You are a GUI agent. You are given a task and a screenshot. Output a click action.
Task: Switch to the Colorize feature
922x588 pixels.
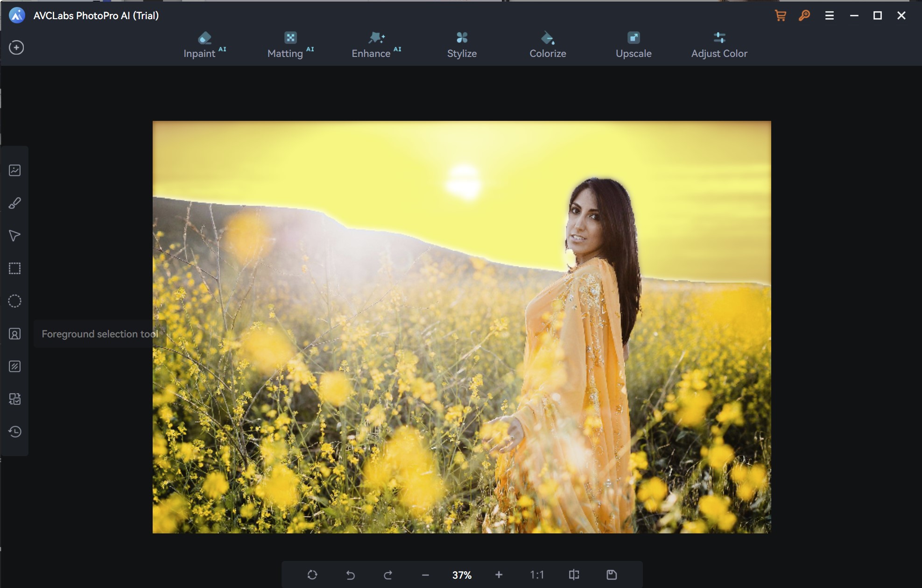click(547, 45)
